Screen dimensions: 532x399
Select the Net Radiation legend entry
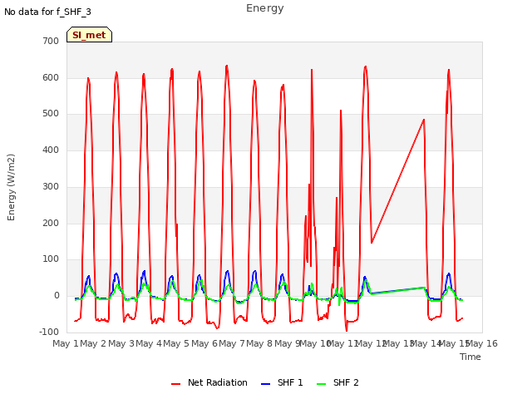209,382
